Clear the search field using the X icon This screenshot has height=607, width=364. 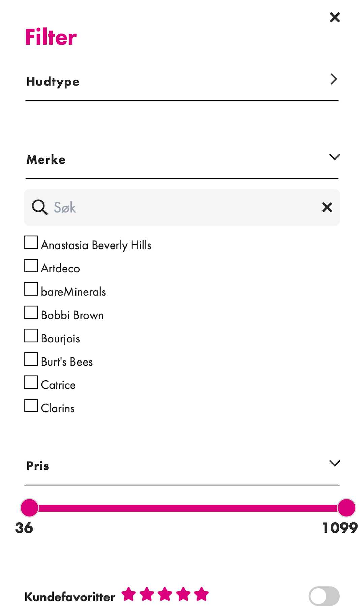point(326,207)
